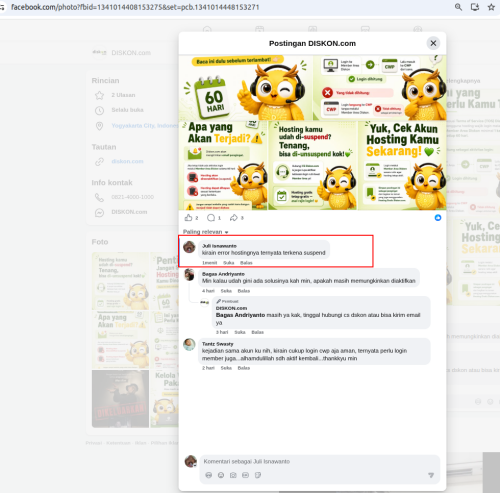Click the '2 hari' timestamp on Tantz's comment
This screenshot has width=500, height=493.
pyautogui.click(x=208, y=368)
